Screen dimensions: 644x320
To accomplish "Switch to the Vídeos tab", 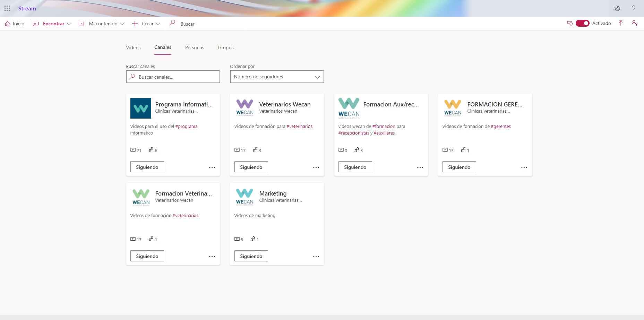I will 133,47.
